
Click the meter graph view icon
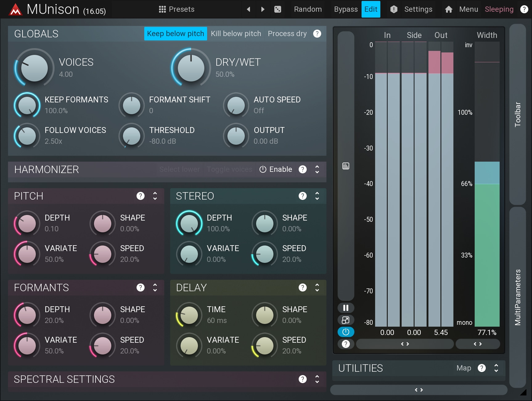(x=346, y=166)
